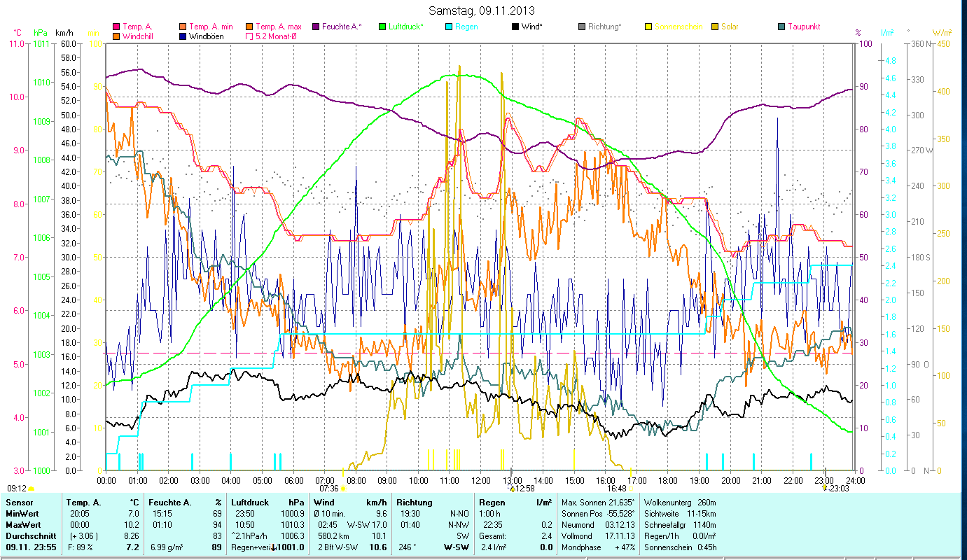Click the Luftdruck column header in the table
The width and height of the screenshot is (967, 560).
(x=250, y=503)
